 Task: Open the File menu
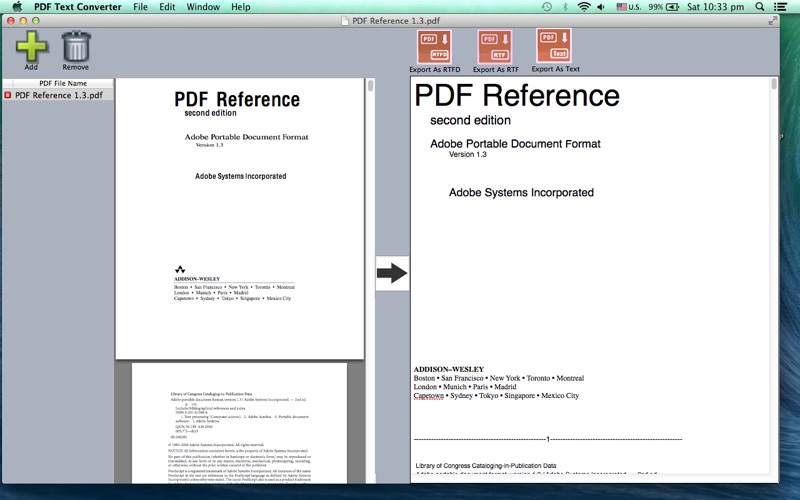click(140, 7)
